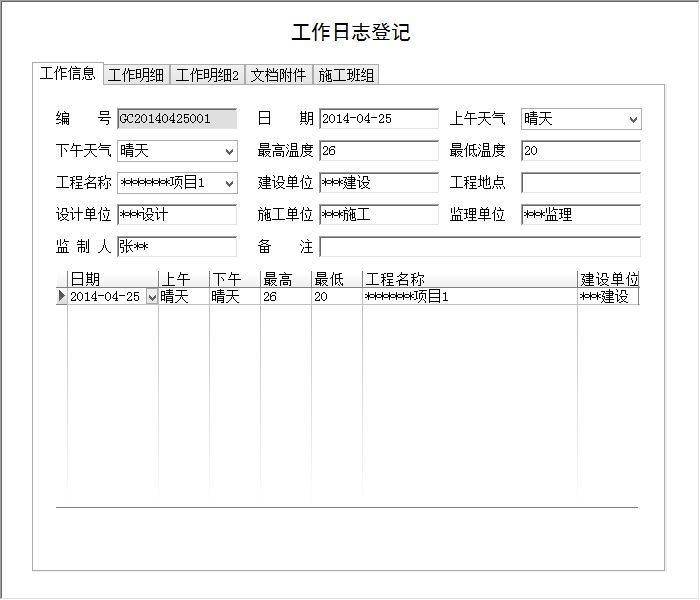
Task: Select the 建设单位 text field
Action: point(378,183)
